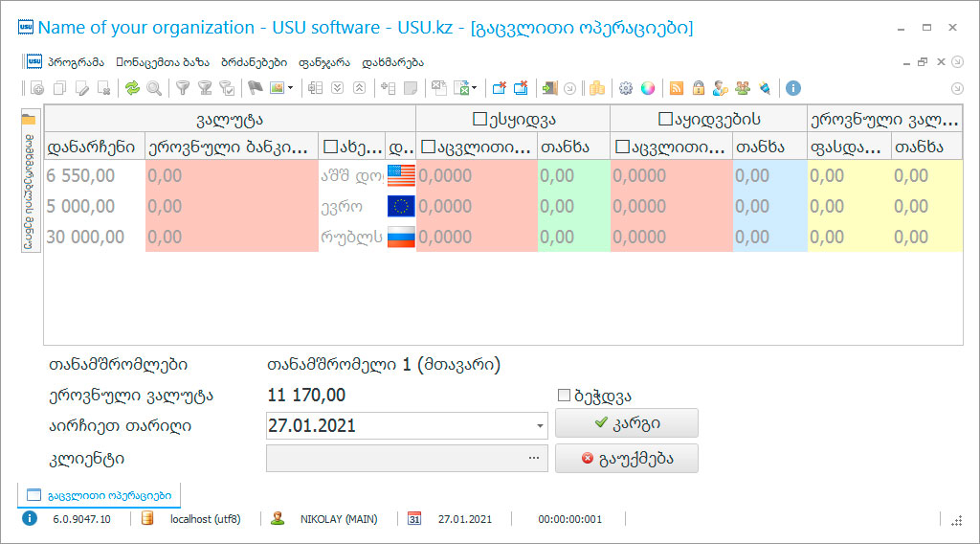Click the Delete record toolbar icon
This screenshot has height=544, width=980.
coord(104,88)
